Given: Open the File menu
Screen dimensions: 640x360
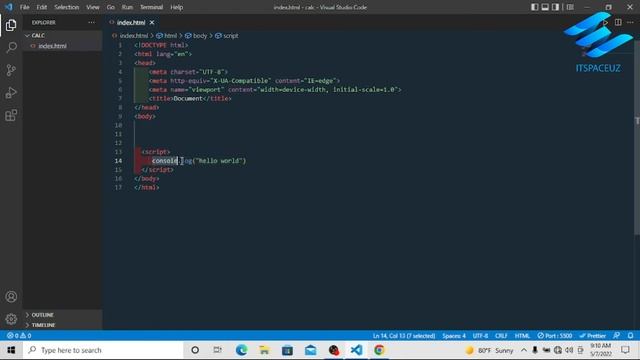Looking at the screenshot, I should point(24,7).
